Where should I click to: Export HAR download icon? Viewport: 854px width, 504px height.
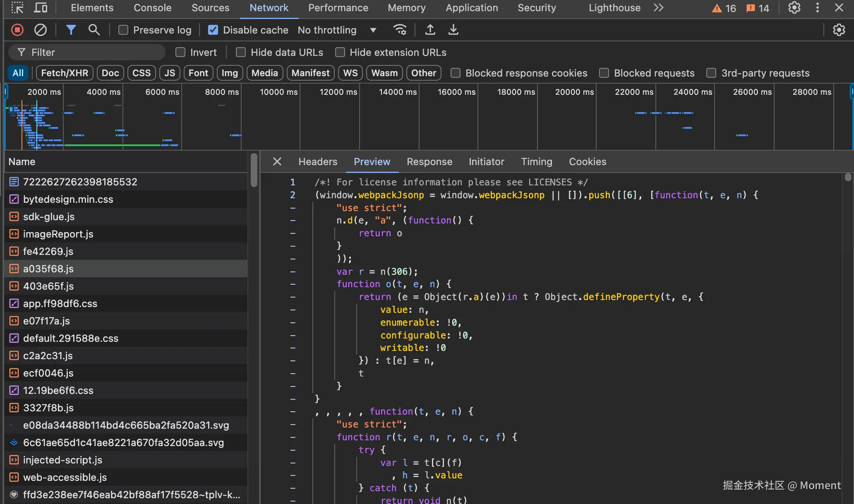(x=453, y=30)
